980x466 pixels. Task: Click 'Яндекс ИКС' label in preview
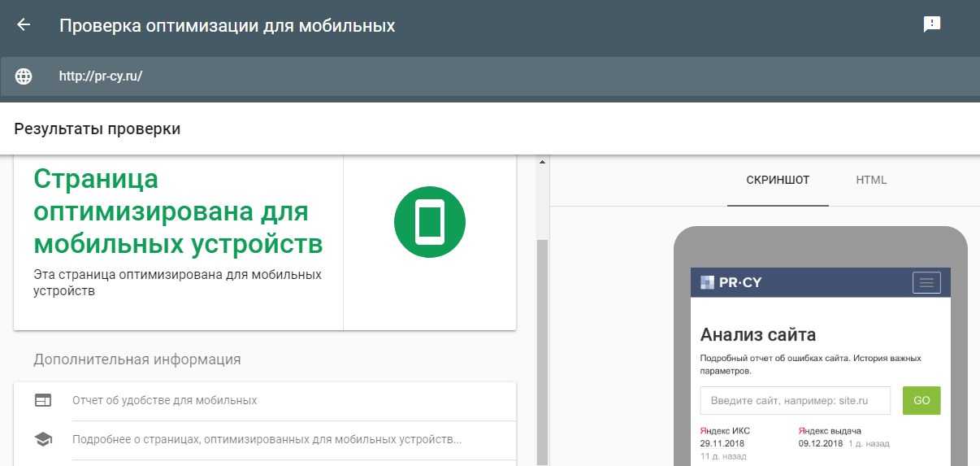(x=725, y=430)
